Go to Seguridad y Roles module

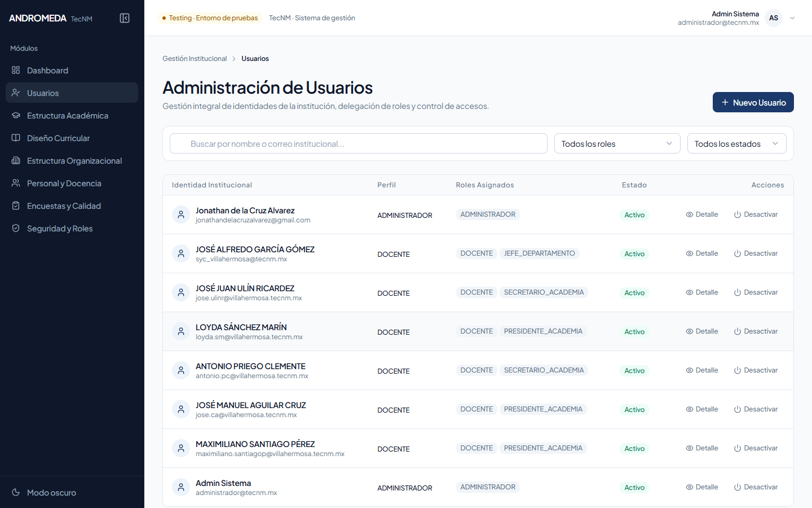(72, 229)
